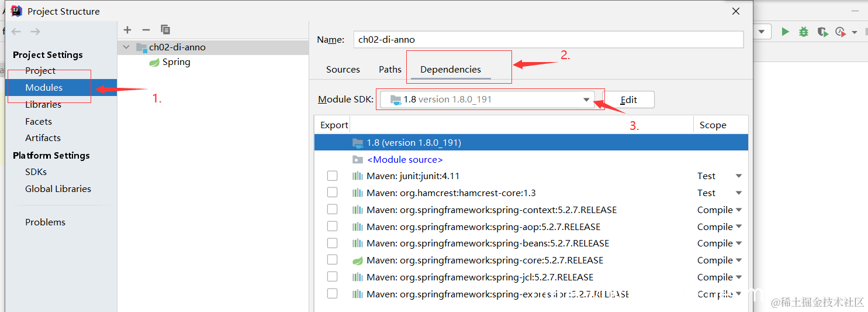Toggle export checkbox for spring-core
Screen dimensions: 868x312
tap(332, 260)
